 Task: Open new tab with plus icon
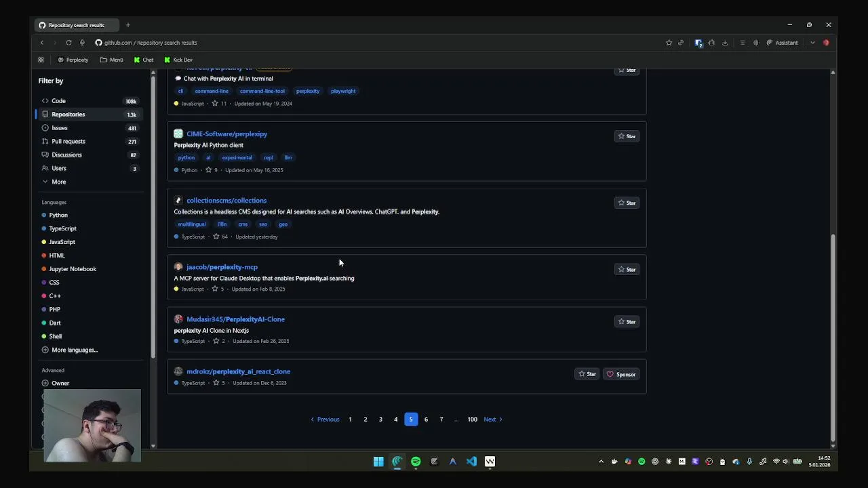127,25
